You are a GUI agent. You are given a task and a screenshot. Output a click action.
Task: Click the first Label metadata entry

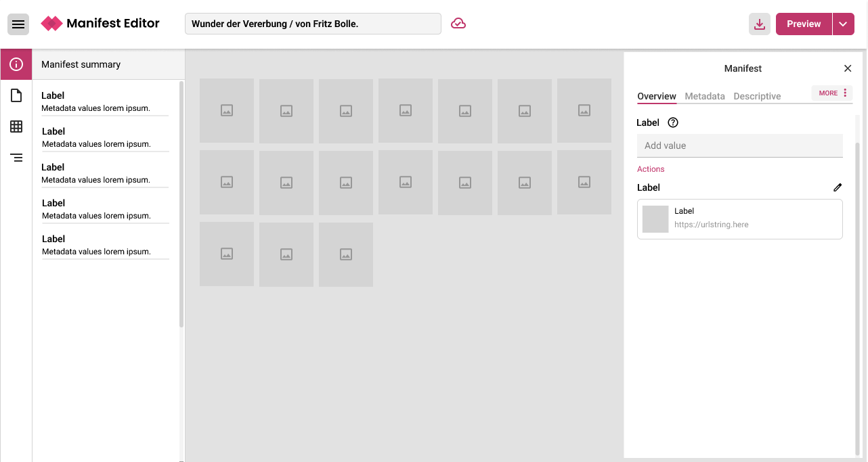105,102
